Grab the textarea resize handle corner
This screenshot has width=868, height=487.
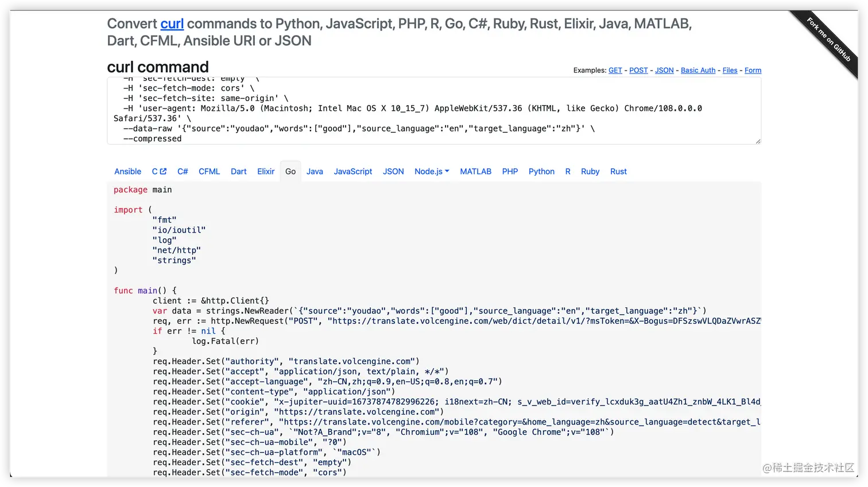pos(758,141)
